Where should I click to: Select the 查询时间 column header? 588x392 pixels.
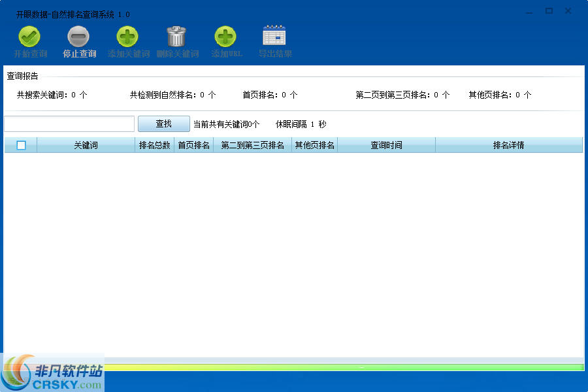pos(385,144)
